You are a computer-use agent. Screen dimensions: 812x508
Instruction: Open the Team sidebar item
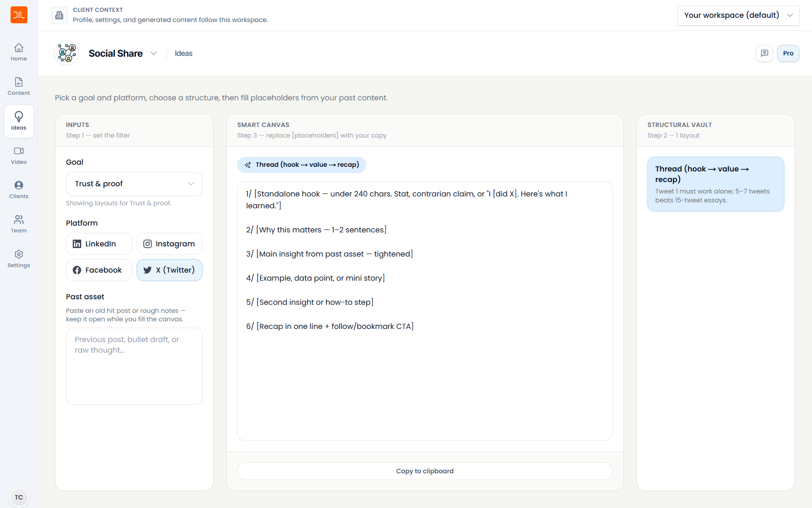(x=19, y=224)
